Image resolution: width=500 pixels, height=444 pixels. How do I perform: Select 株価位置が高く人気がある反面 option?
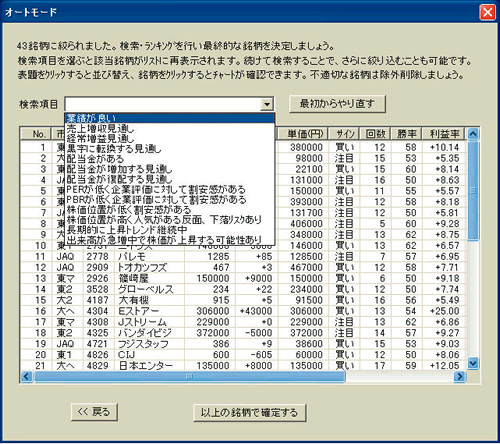pyautogui.click(x=169, y=220)
